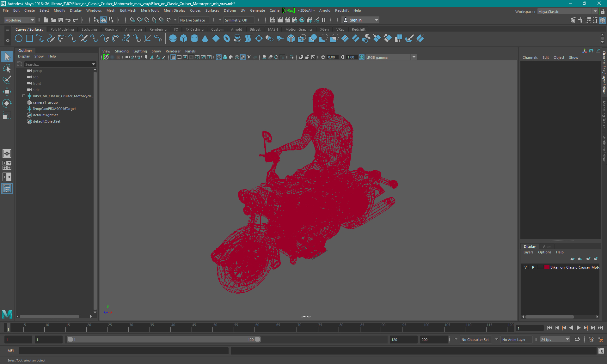Toggle layer visibility V box
This screenshot has width=607, height=364.
(526, 267)
